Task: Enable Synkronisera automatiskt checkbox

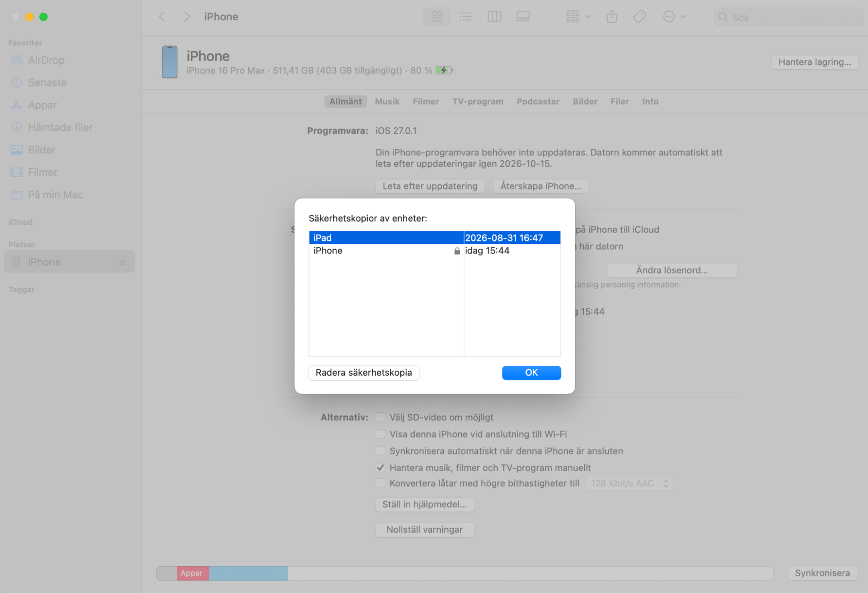Action: pyautogui.click(x=380, y=451)
